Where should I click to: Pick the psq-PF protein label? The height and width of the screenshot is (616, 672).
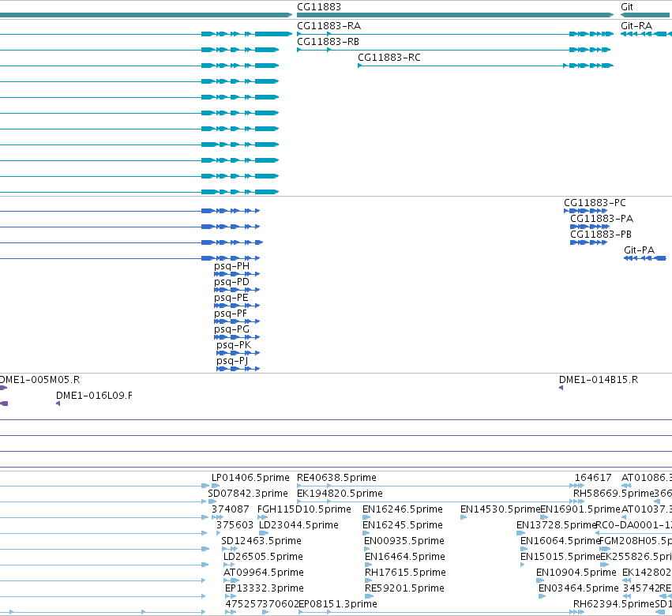point(231,314)
